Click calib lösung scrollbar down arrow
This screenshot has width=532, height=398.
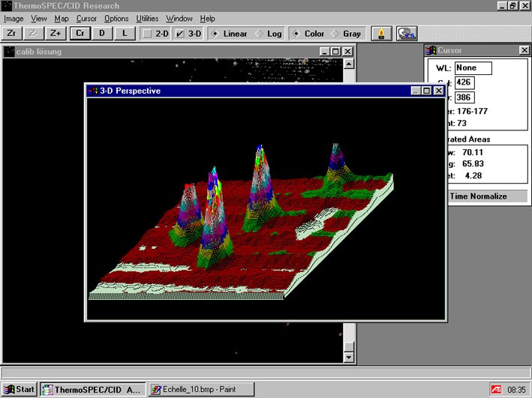coord(349,358)
